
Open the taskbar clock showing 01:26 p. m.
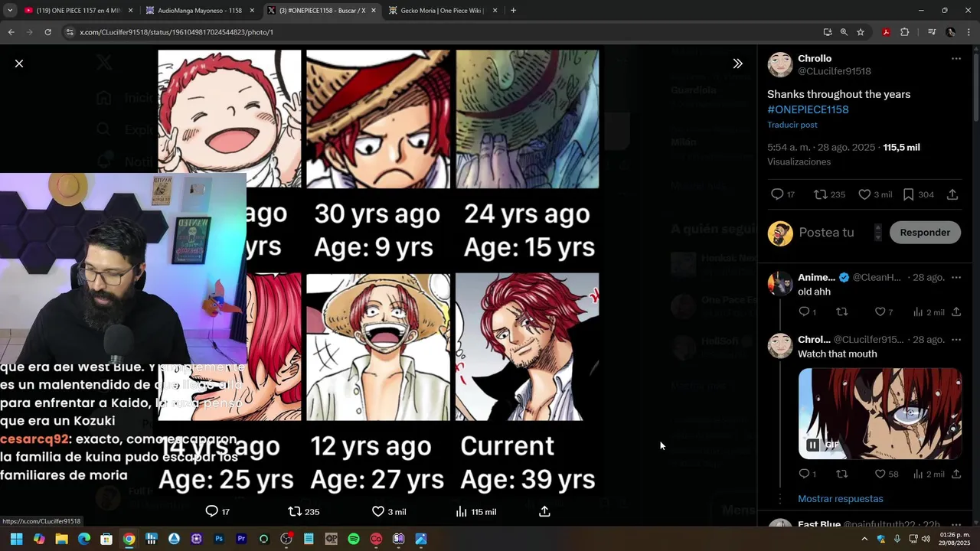[x=955, y=539]
